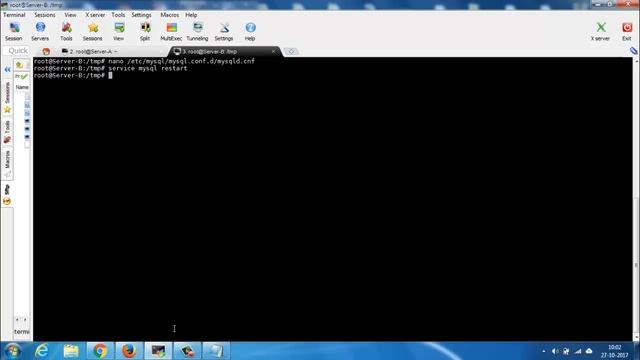Click the sftp panel home folder icon

pos(19,65)
